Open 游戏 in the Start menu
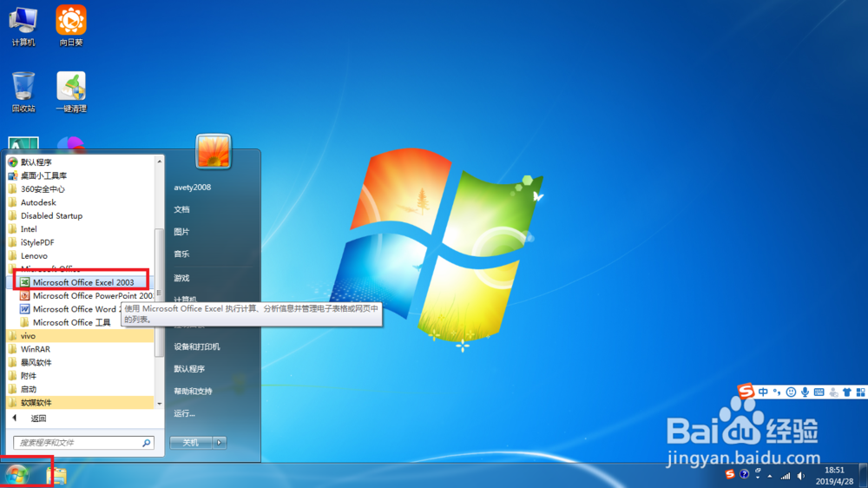Viewport: 868px width, 488px height. point(181,278)
